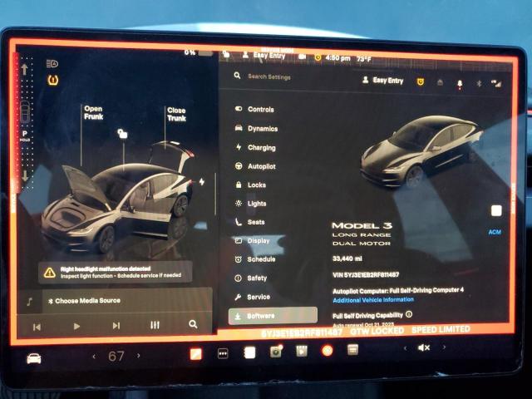The height and width of the screenshot is (399, 532).
Task: Open the Schedule settings menu
Action: tap(255, 259)
